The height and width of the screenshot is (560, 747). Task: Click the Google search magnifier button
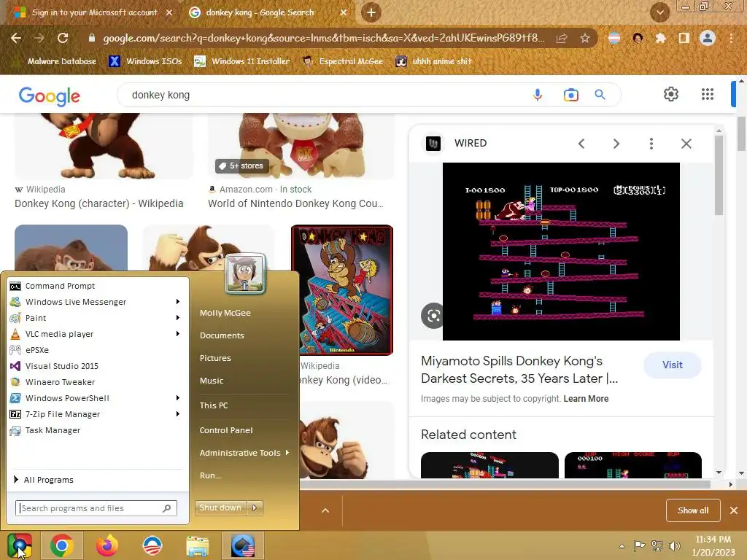(x=600, y=95)
